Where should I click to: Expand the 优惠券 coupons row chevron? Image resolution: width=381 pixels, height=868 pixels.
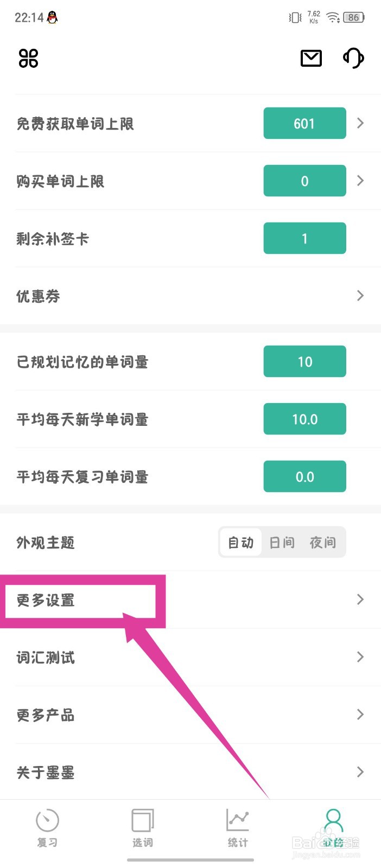tap(360, 296)
